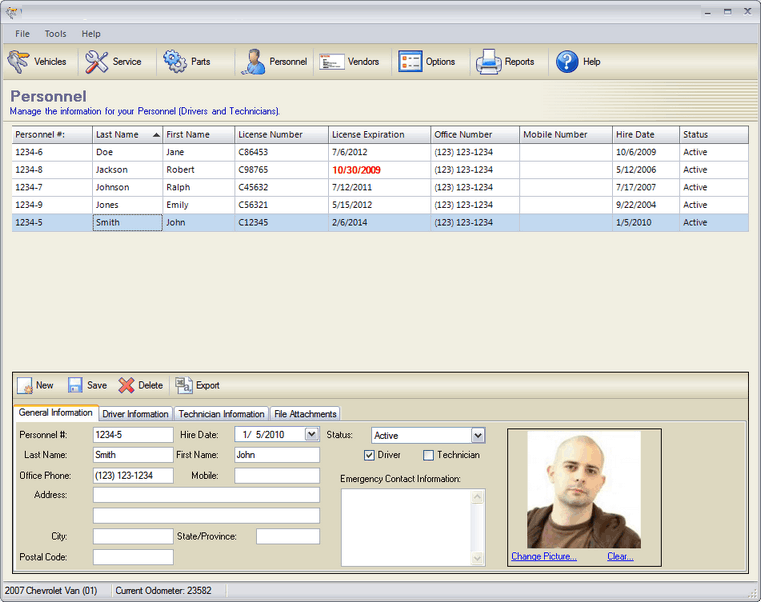The width and height of the screenshot is (761, 602).
Task: Switch to Driver Information tab
Action: click(x=135, y=414)
